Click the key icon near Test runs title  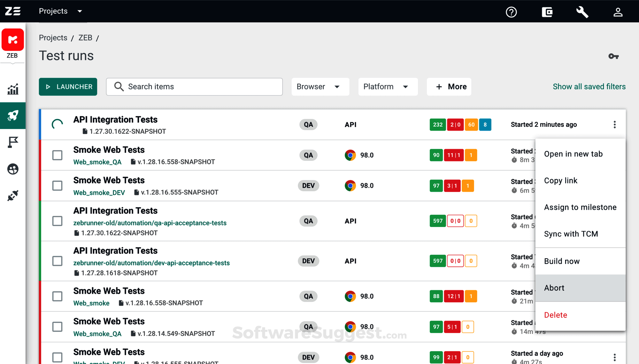[613, 56]
